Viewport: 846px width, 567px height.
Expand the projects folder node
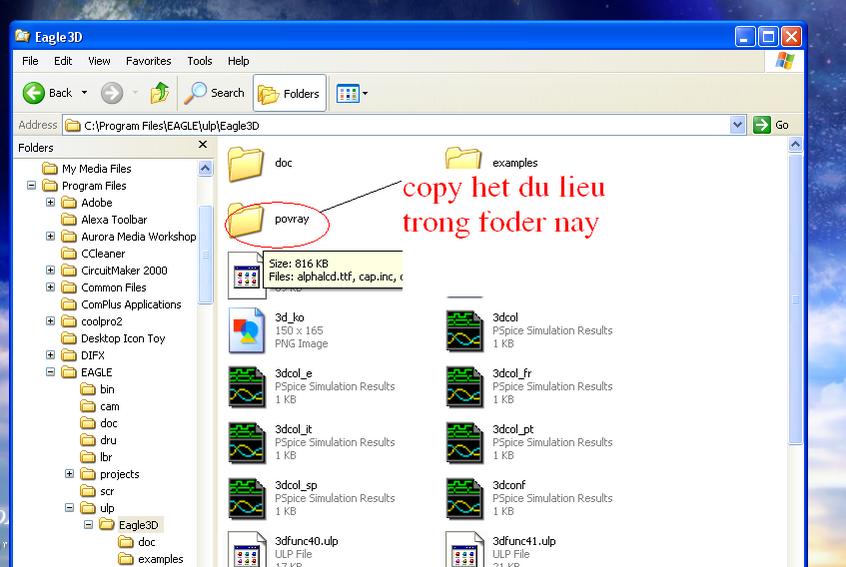click(x=69, y=474)
